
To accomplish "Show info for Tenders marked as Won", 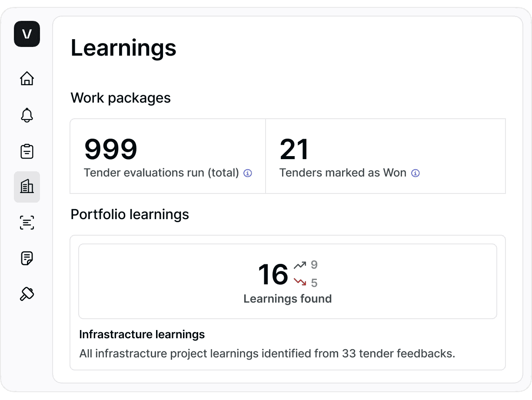I will point(416,173).
